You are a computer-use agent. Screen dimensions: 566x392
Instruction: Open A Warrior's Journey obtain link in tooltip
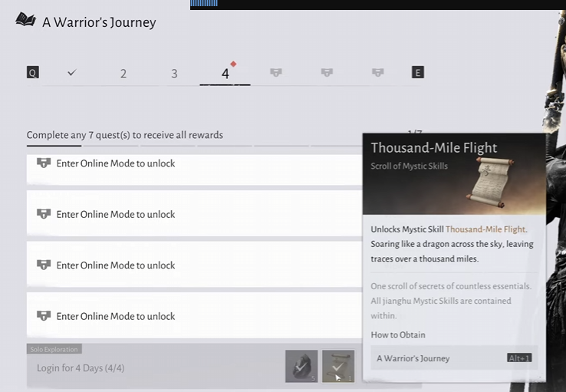coord(453,358)
